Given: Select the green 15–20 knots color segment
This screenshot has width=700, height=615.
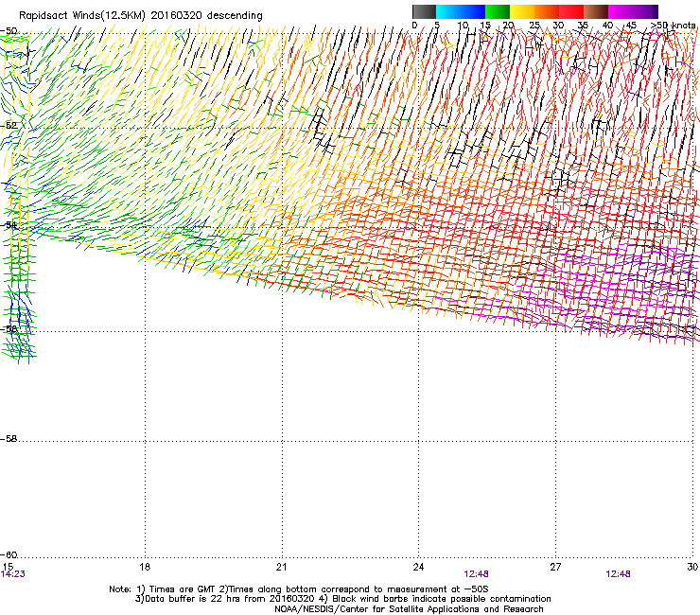Looking at the screenshot, I should pos(498,11).
